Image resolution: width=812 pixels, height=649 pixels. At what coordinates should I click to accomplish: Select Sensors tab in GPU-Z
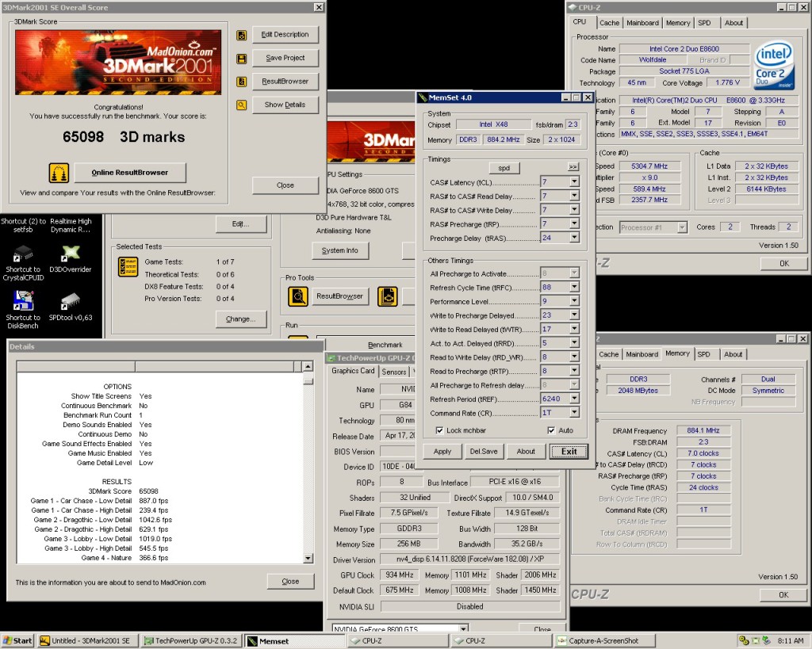click(x=394, y=372)
